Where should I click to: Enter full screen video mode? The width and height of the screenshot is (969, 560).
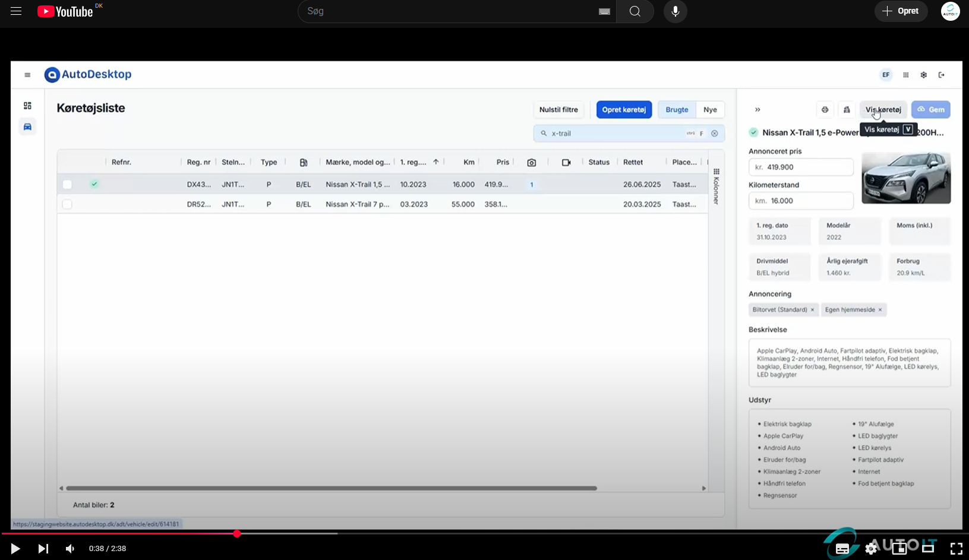(957, 549)
